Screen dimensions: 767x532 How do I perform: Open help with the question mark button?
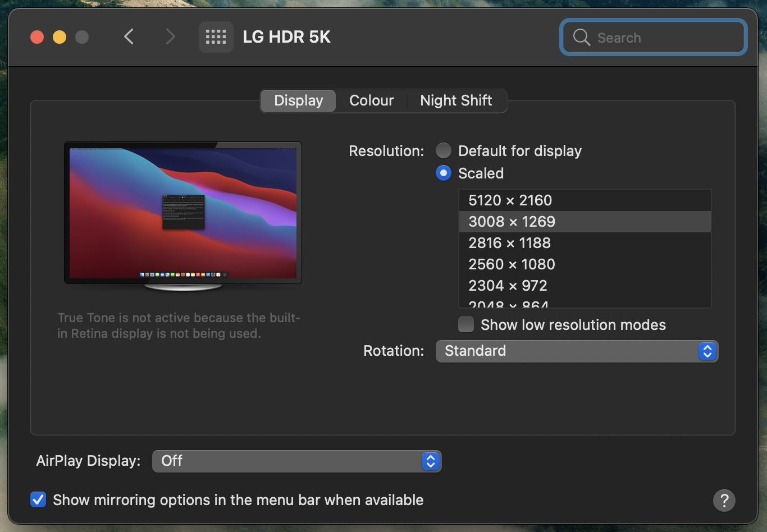724,500
